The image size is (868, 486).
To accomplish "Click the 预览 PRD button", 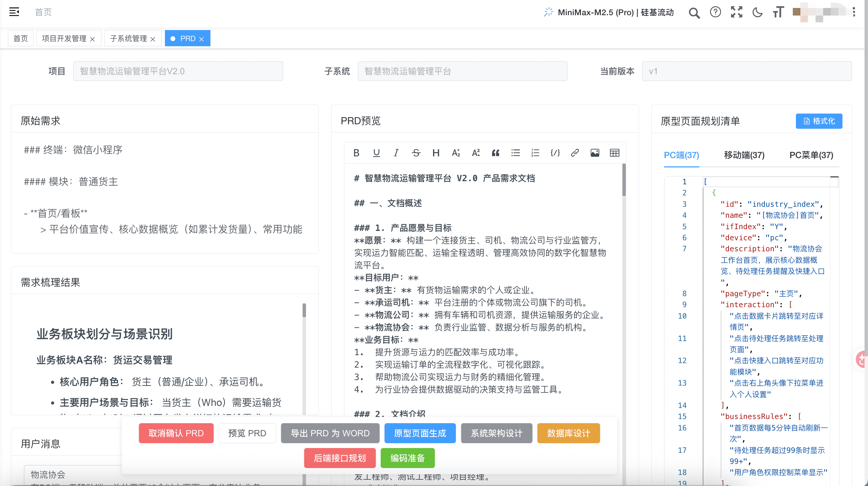I will 247,433.
